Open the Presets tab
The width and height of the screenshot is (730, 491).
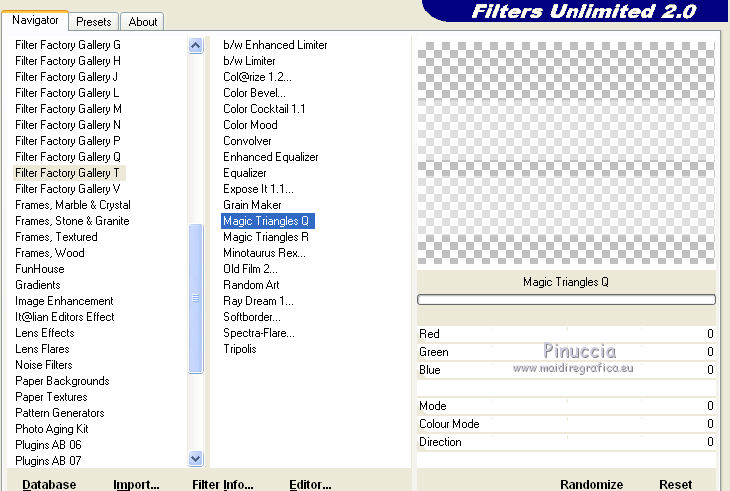(94, 21)
